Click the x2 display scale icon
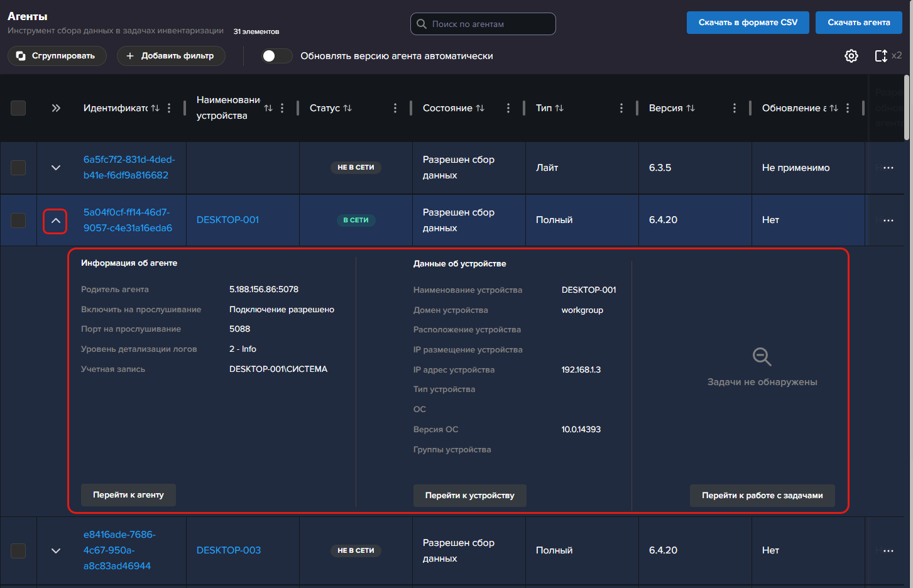 tap(888, 56)
